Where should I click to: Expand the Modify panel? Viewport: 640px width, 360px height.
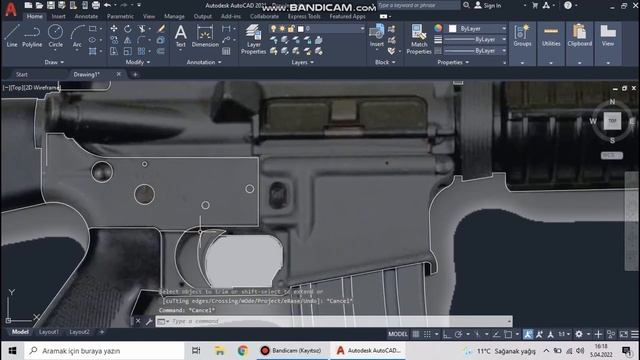pyautogui.click(x=138, y=62)
